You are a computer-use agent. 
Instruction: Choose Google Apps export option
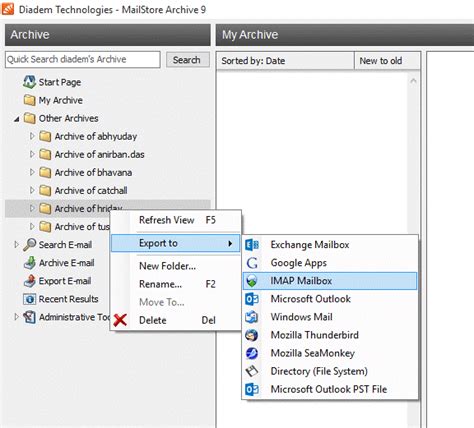(x=330, y=263)
